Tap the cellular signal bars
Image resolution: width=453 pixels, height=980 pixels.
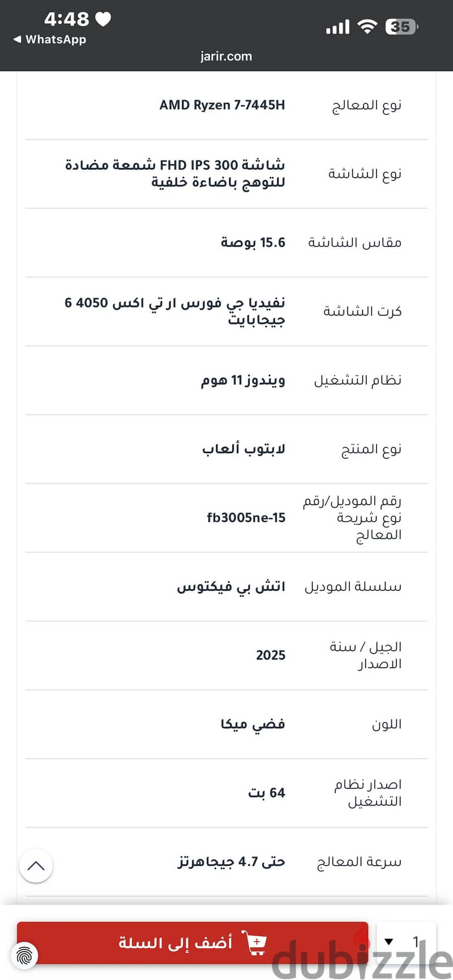click(337, 26)
